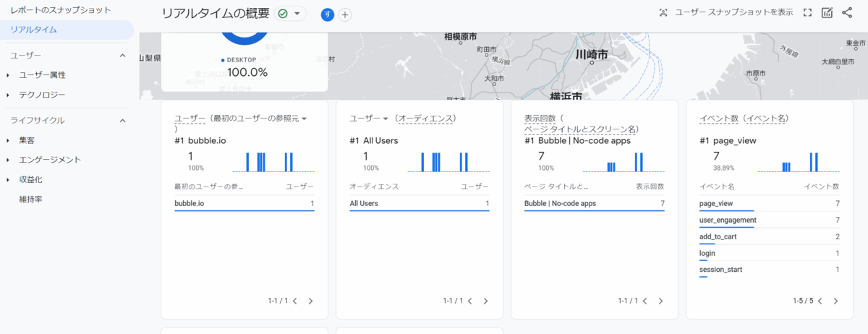This screenshot has width=868, height=334.
Task: Click the オーディエンス column header
Action: pos(374,187)
